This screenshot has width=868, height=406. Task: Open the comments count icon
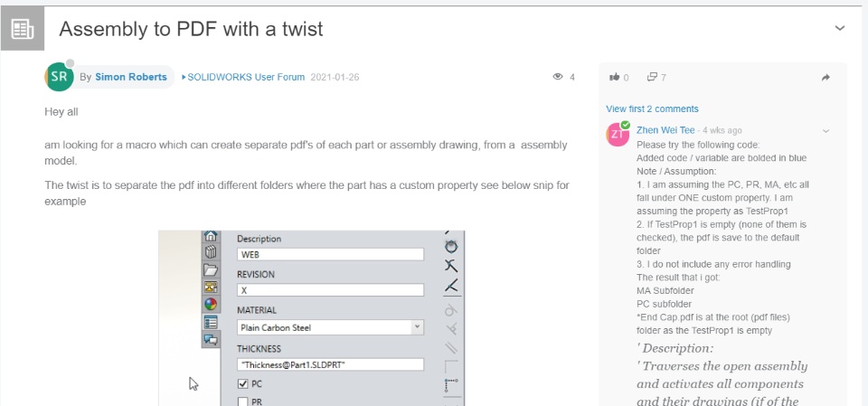point(652,78)
